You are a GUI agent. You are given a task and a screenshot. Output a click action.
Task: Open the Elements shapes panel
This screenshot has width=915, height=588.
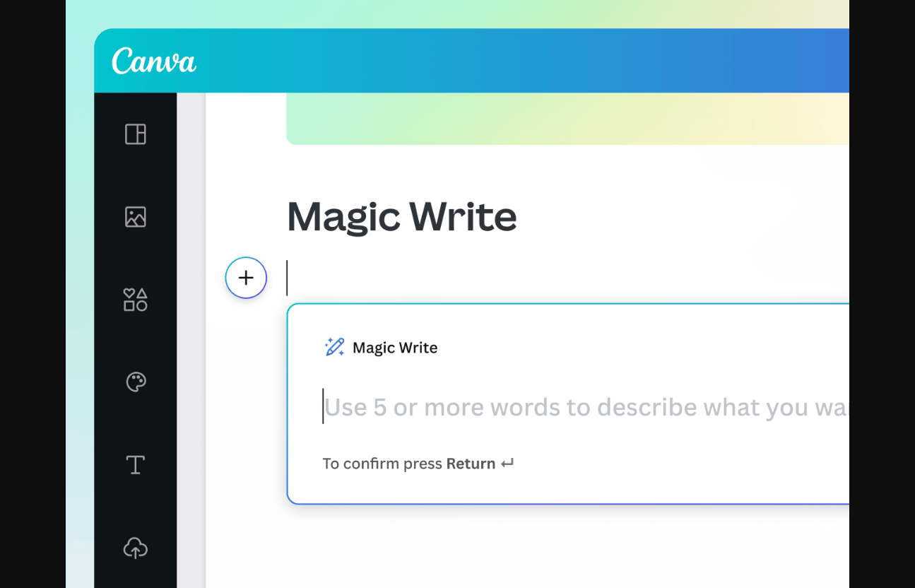136,300
